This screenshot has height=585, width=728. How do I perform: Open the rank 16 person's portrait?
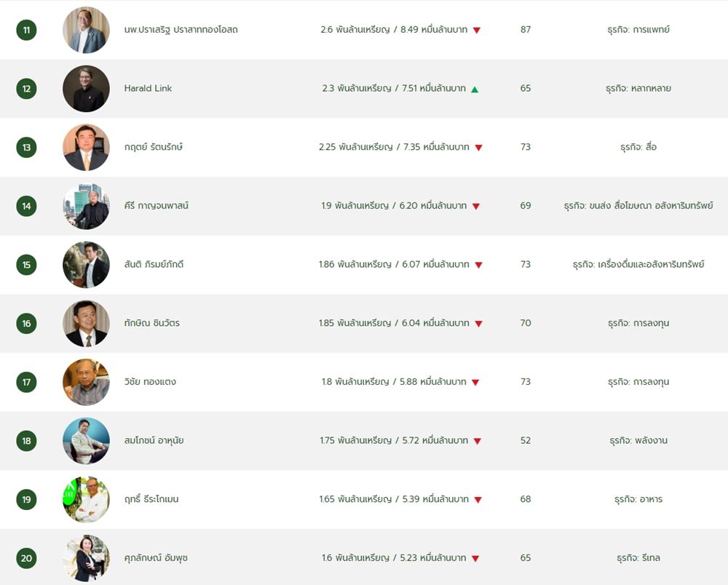[x=87, y=323]
